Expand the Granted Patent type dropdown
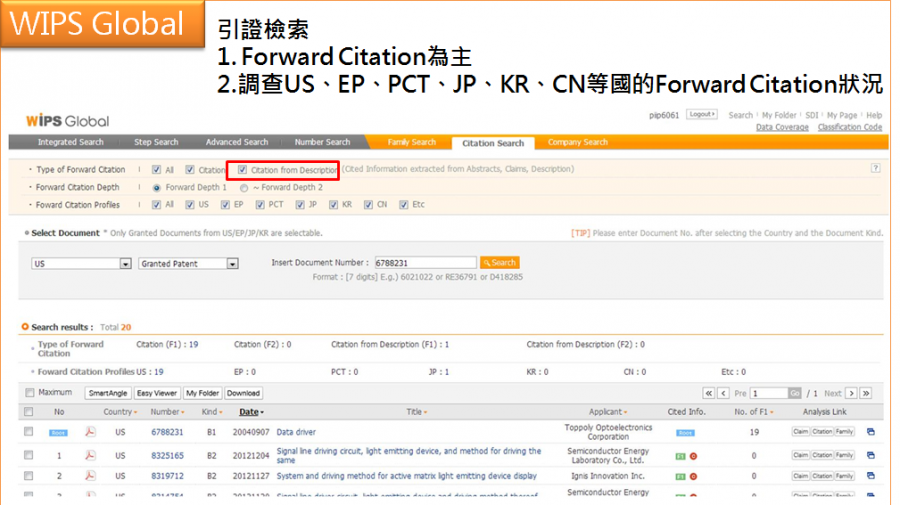This screenshot has width=900, height=505. click(232, 264)
